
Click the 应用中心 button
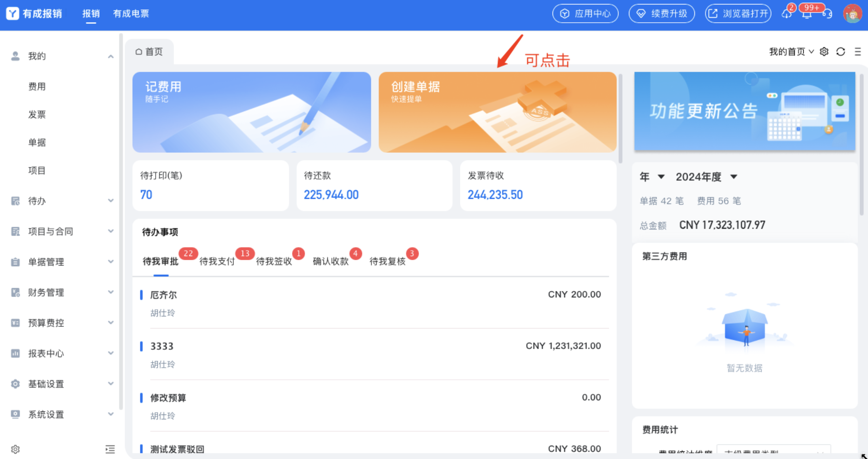point(585,14)
